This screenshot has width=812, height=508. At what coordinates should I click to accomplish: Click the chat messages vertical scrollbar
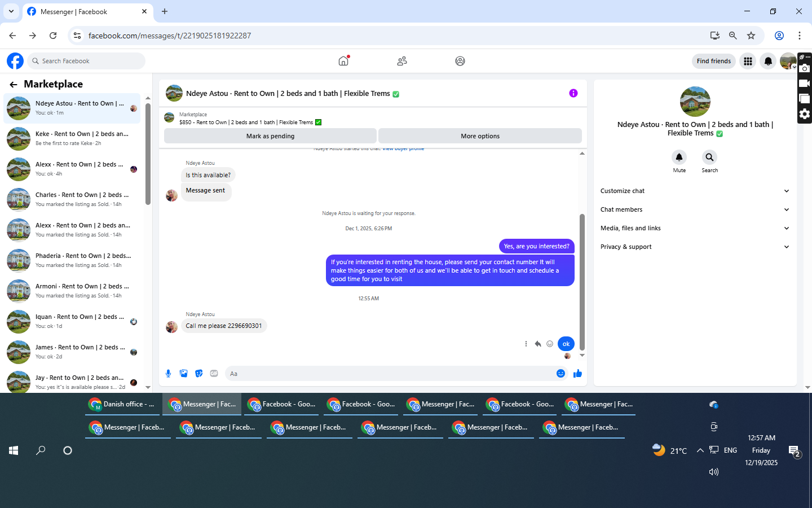pyautogui.click(x=582, y=282)
